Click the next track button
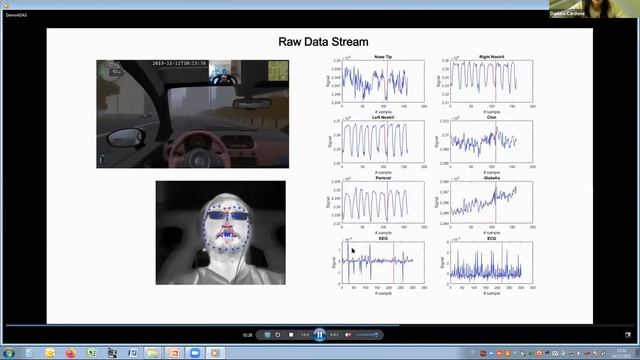 (x=334, y=335)
